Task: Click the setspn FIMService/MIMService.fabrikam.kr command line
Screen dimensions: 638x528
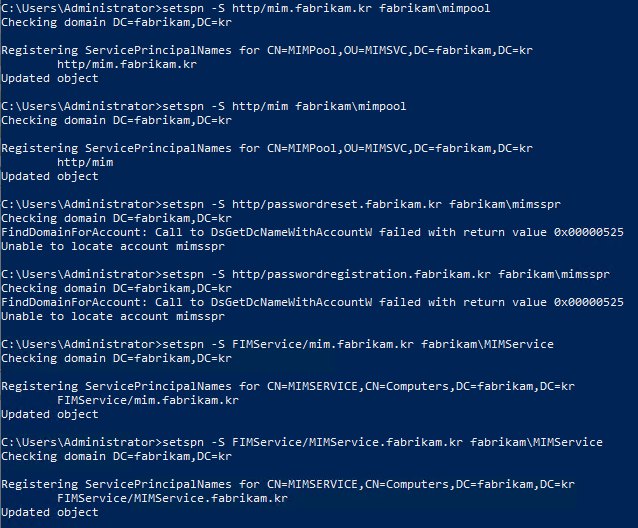Action: coord(302,442)
